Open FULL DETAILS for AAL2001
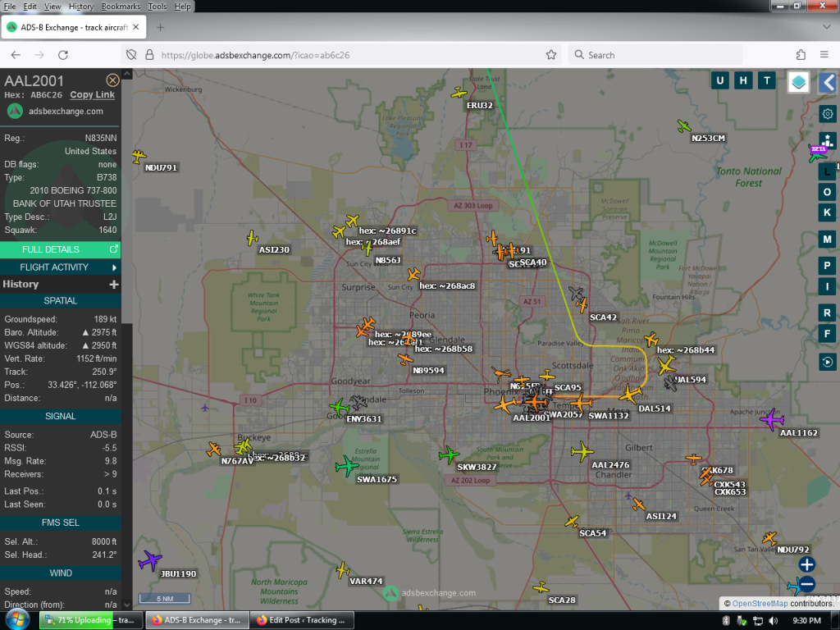The width and height of the screenshot is (840, 630). point(60,249)
